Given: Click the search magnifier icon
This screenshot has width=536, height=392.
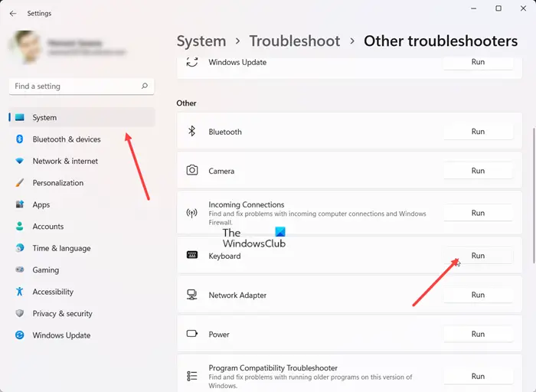Looking at the screenshot, I should (145, 86).
